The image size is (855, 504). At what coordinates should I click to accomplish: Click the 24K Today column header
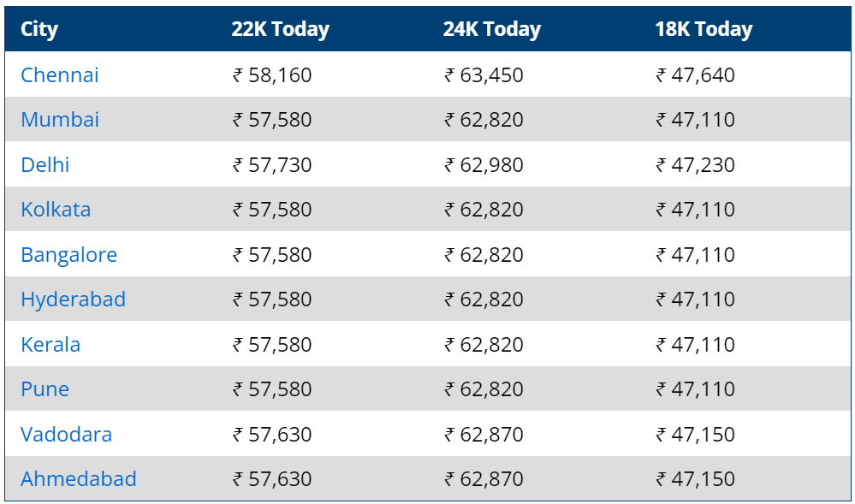point(492,29)
